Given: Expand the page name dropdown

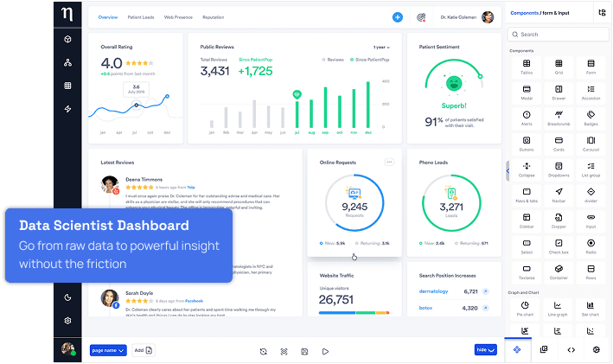Looking at the screenshot, I should point(108,350).
